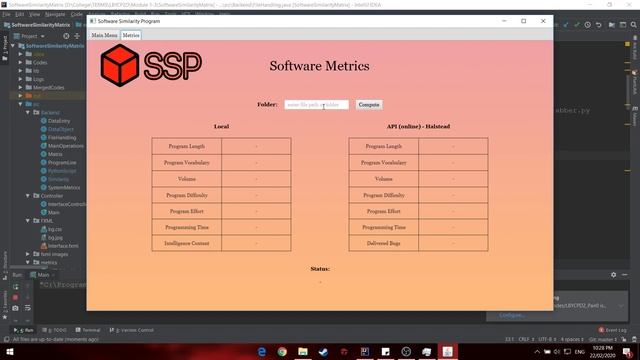Open DataEntry class in project tree
This screenshot has width=640, height=360.
[59, 121]
